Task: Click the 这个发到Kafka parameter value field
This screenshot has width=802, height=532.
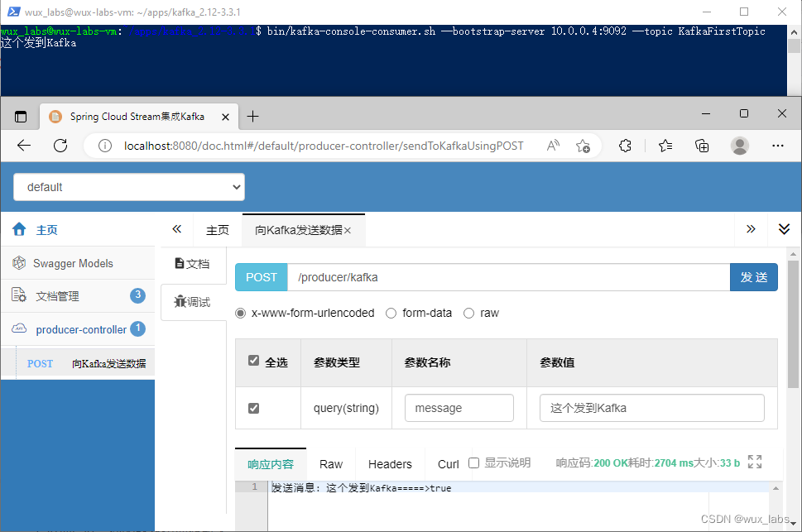Action: coord(652,408)
